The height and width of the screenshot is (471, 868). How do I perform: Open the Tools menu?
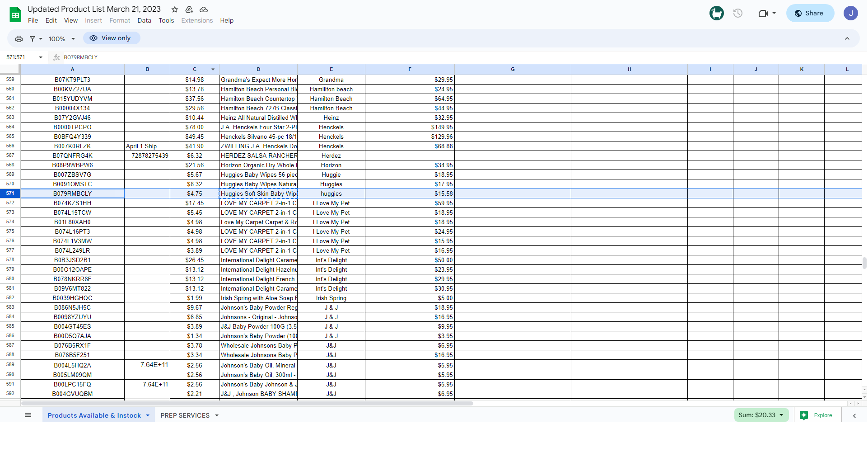pyautogui.click(x=166, y=21)
